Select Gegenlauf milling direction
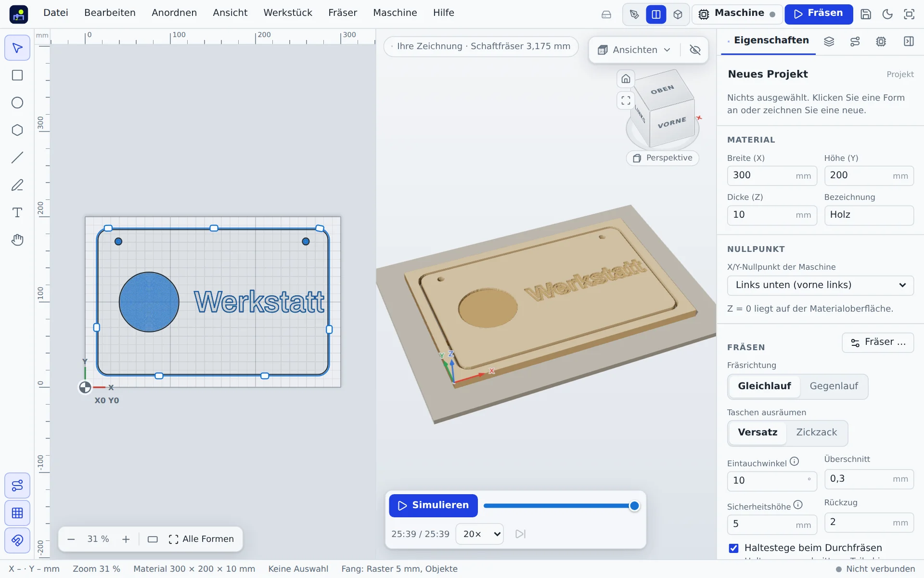 click(834, 386)
